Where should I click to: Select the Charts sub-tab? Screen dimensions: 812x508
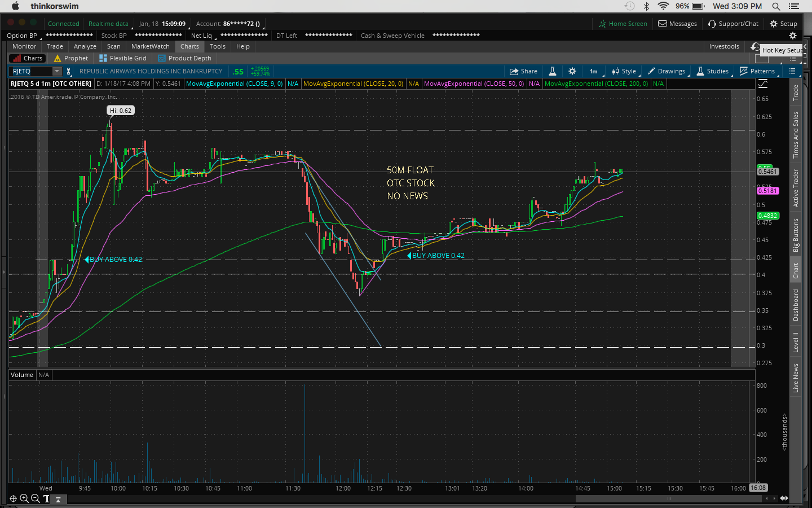pyautogui.click(x=27, y=58)
